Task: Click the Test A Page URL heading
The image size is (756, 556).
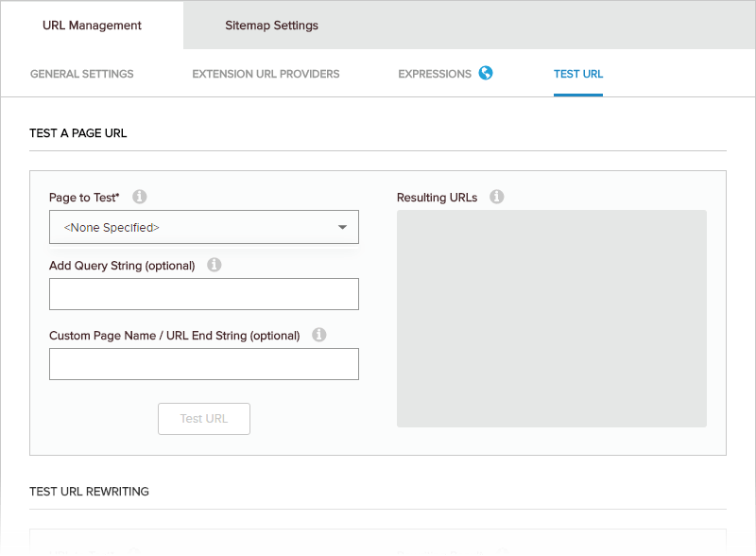Action: 78,133
